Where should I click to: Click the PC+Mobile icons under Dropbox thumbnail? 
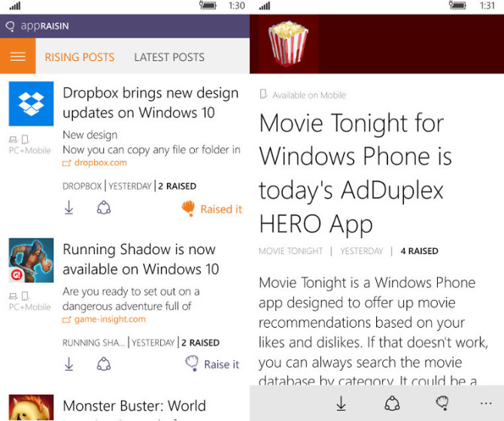(x=19, y=139)
